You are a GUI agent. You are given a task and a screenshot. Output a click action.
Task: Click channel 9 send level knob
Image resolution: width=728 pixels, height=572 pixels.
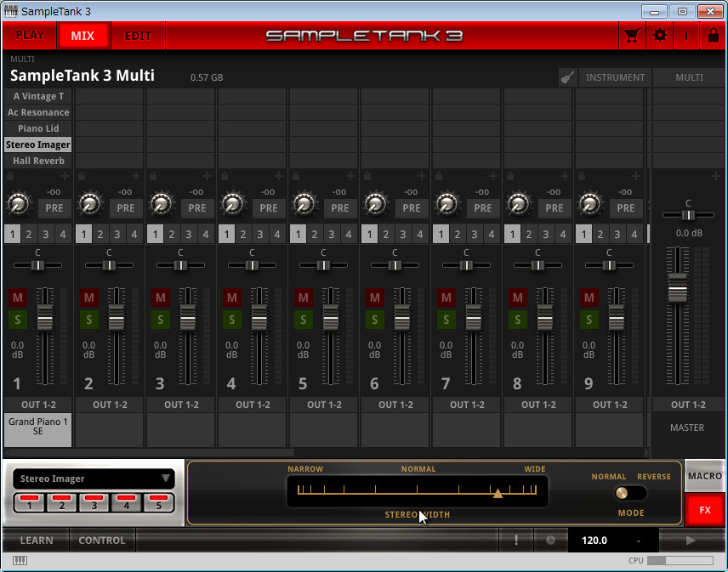pyautogui.click(x=590, y=204)
